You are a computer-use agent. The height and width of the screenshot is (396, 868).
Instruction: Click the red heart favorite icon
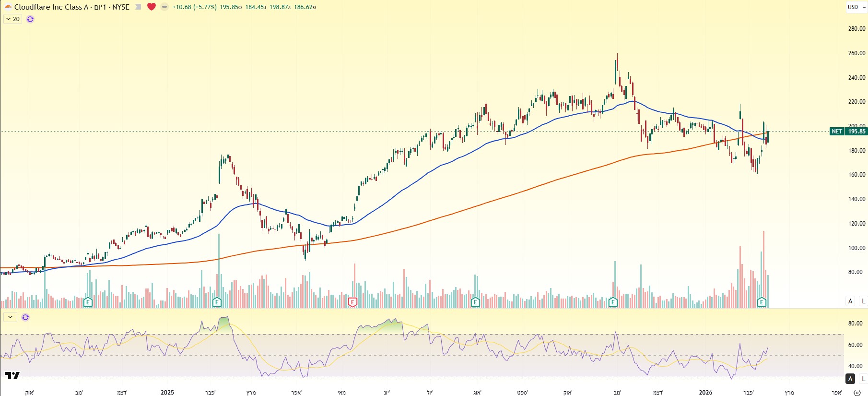point(152,7)
